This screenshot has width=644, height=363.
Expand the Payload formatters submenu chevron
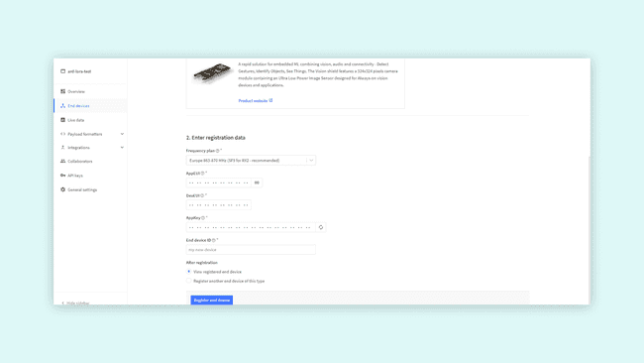122,134
